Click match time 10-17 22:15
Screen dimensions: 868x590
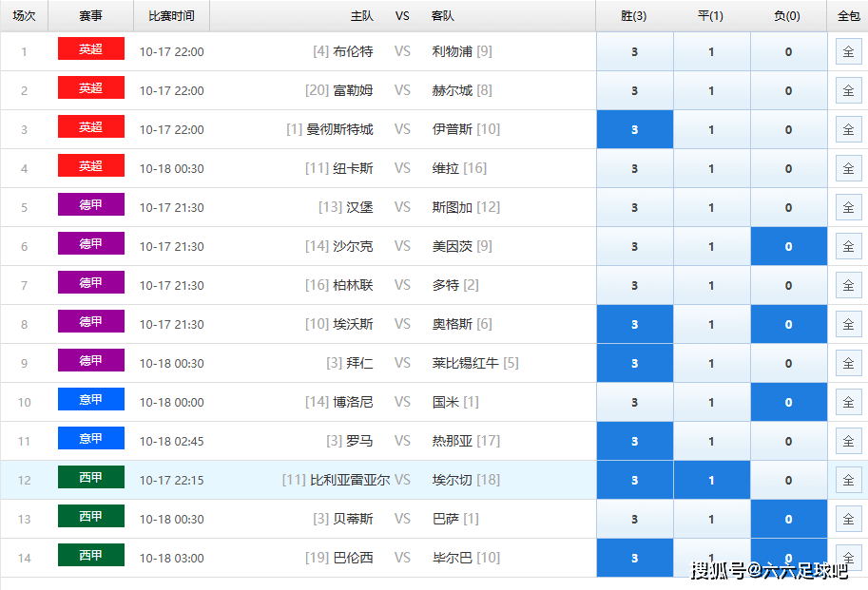[x=172, y=481]
